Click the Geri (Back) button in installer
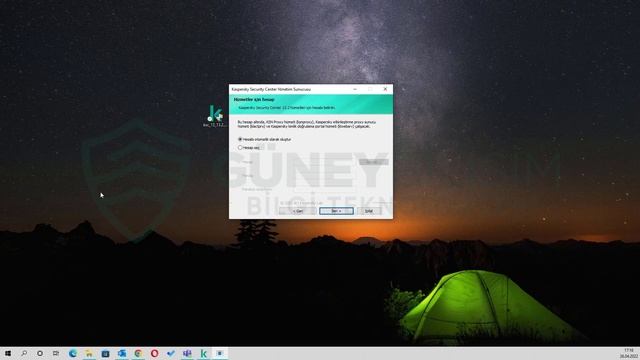 pos(297,211)
